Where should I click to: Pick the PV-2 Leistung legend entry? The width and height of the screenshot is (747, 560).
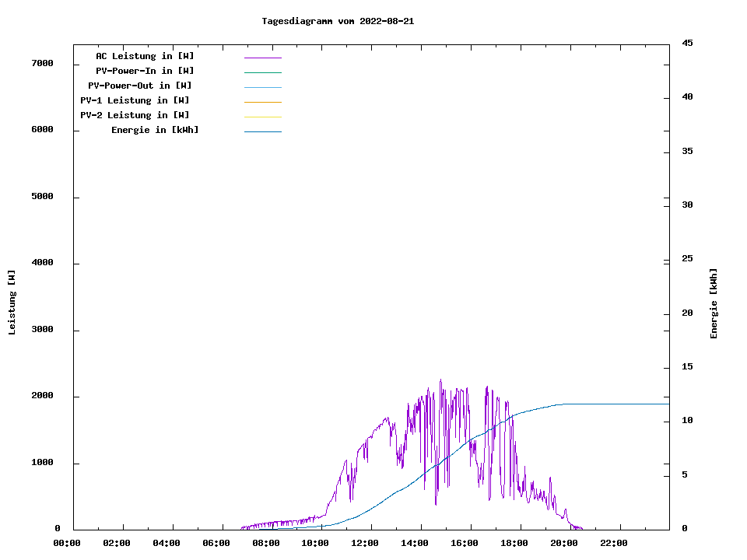135,115
